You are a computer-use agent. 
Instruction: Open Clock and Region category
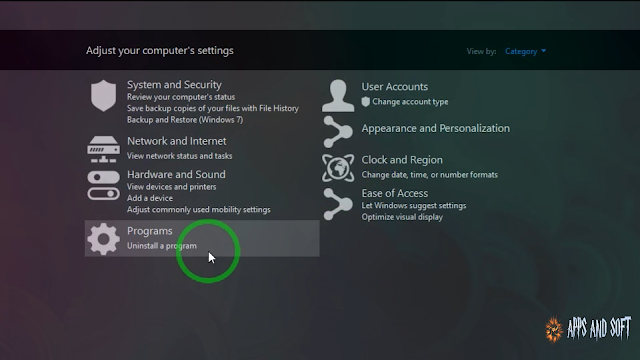click(402, 160)
